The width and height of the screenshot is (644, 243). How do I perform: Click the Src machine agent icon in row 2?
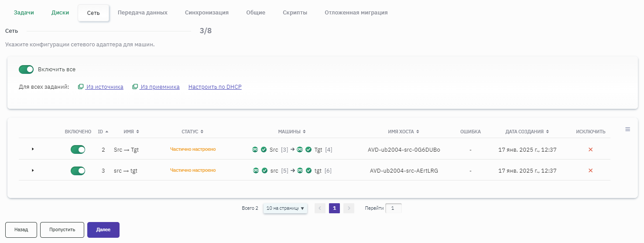(x=255, y=150)
